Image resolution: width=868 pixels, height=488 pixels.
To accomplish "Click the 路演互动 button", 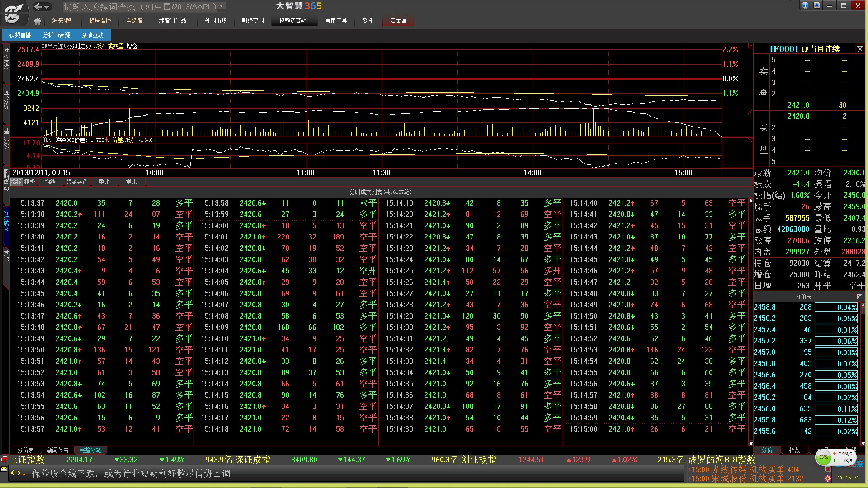I will tap(92, 35).
